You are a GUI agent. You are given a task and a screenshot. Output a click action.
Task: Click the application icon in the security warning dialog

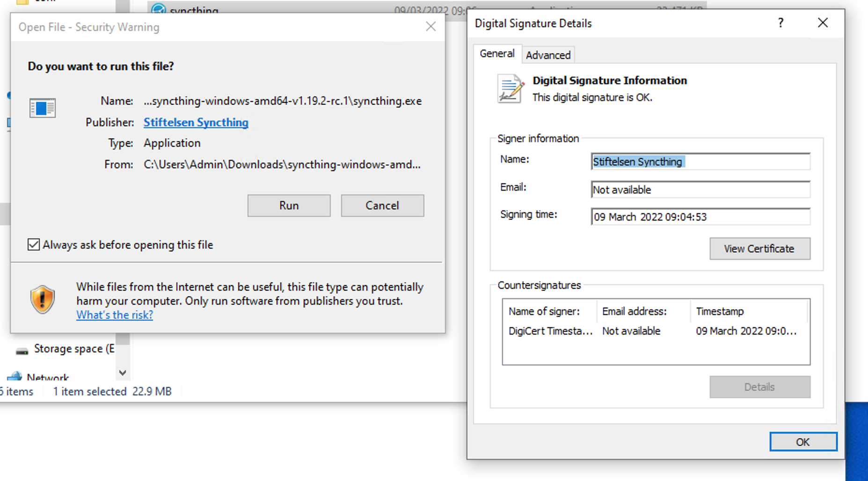[43, 108]
